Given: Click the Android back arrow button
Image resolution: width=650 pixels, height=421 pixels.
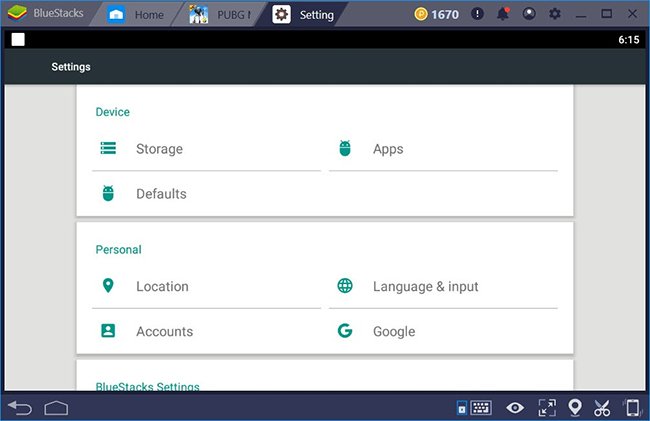Looking at the screenshot, I should pos(19,407).
